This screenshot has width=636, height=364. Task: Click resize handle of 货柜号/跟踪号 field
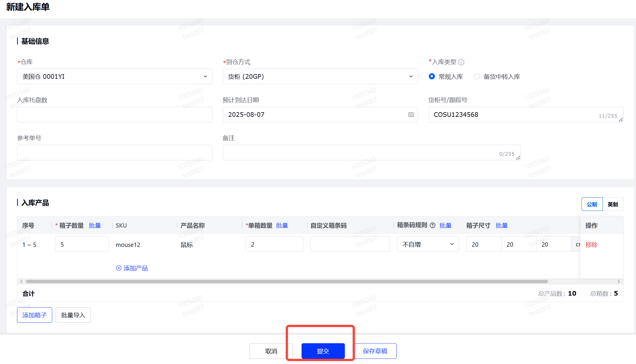(x=621, y=120)
